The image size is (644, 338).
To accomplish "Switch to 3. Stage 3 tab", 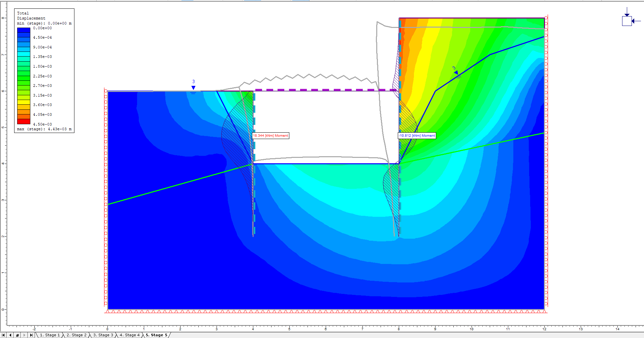I will [103, 335].
